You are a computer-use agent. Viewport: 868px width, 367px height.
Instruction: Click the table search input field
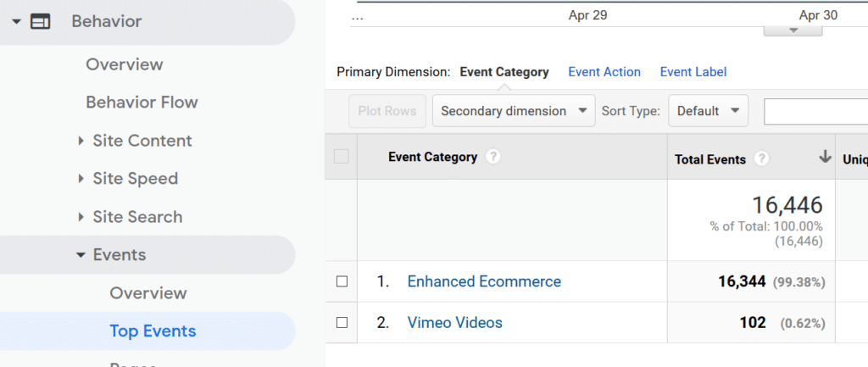[816, 111]
